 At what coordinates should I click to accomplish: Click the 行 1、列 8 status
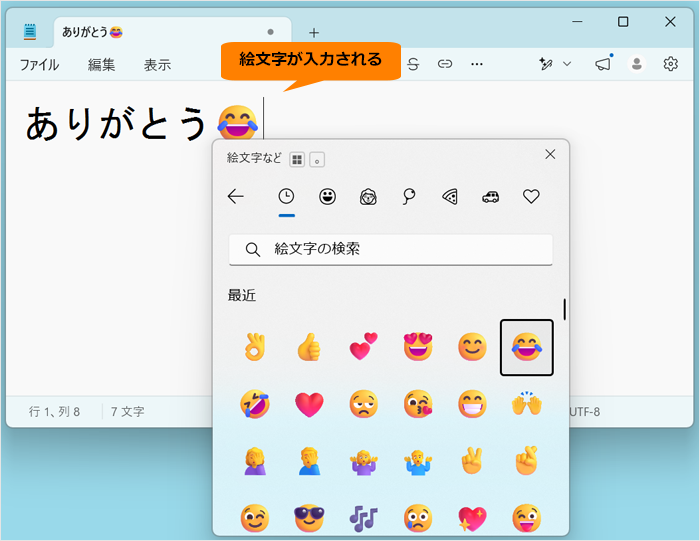54,412
